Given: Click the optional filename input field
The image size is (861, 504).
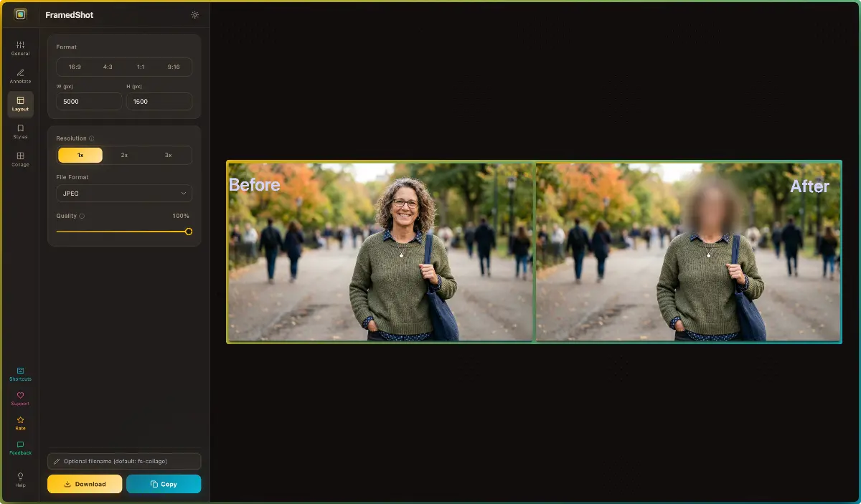Looking at the screenshot, I should coord(123,461).
